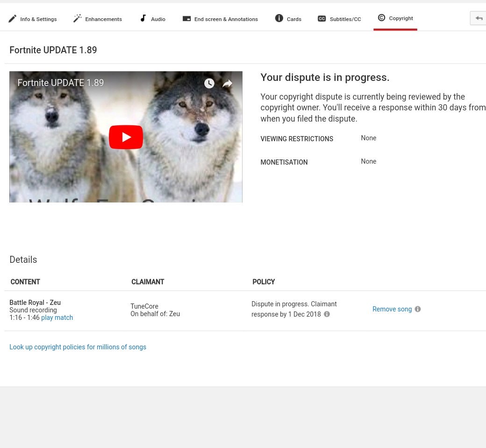Viewport: 486px width, 448px height.
Task: Switch to Subtitles/CC tab
Action: (x=339, y=19)
